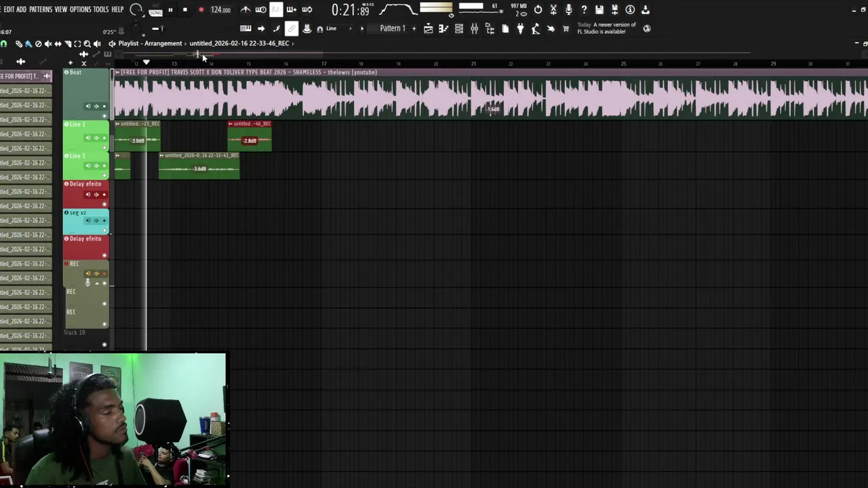Pause playback with the pause button
This screenshot has width=868, height=488.
click(170, 9)
